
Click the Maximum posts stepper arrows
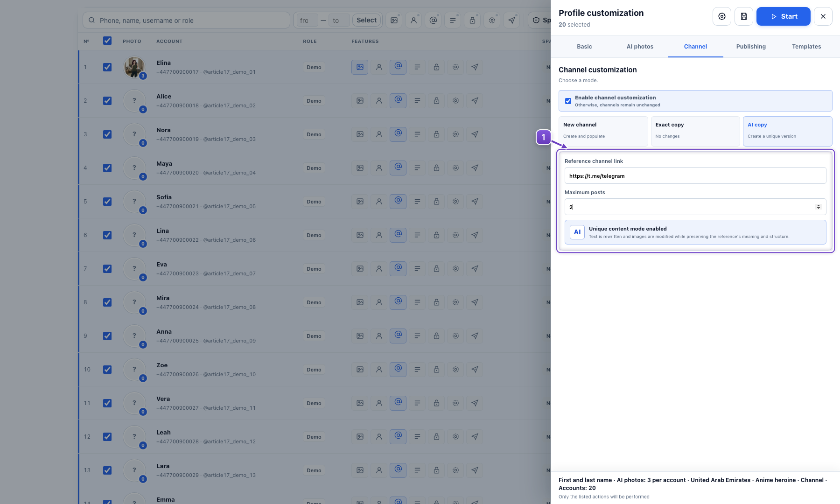pos(818,207)
